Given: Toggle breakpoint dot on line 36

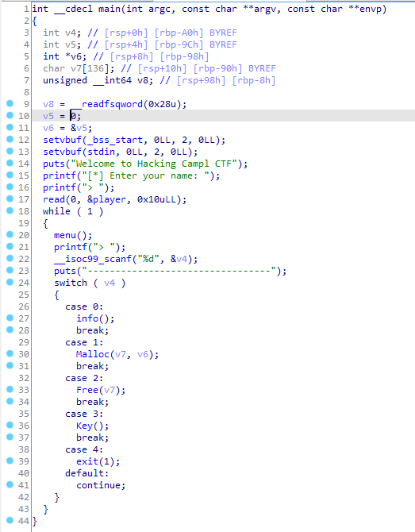Looking at the screenshot, I should coord(10,425).
